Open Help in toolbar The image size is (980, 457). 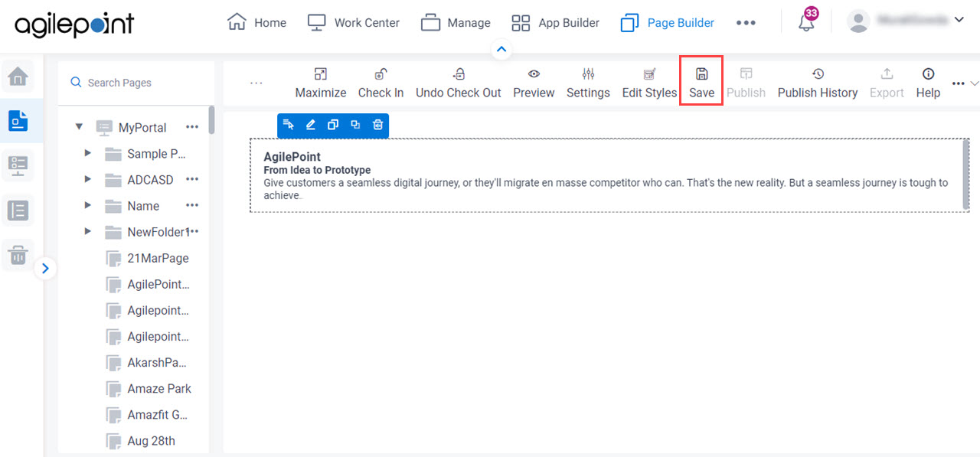click(928, 83)
